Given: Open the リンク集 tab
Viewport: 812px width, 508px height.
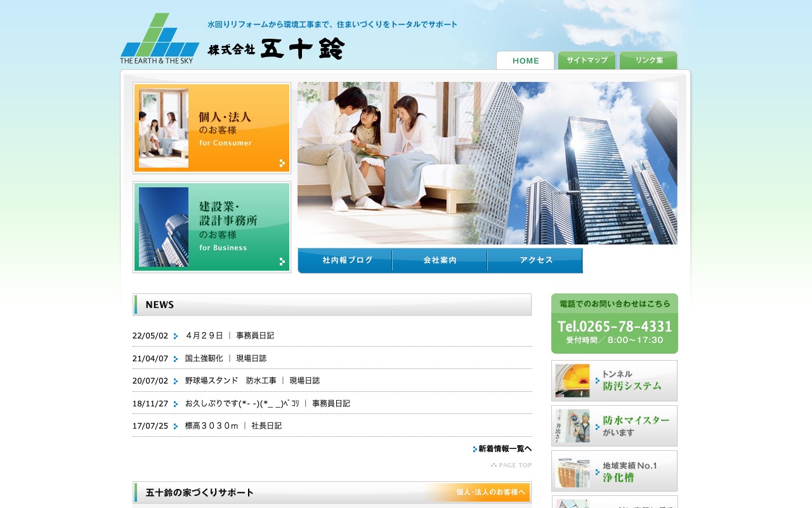Looking at the screenshot, I should tap(648, 60).
